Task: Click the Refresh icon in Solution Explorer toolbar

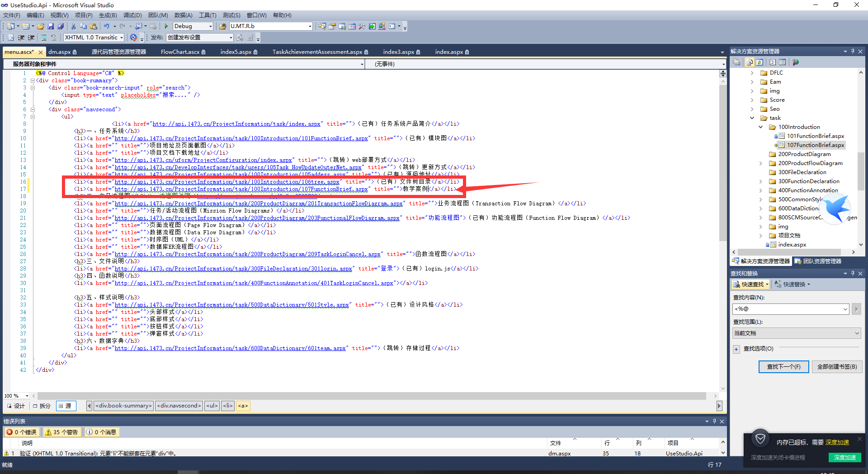Action: click(x=759, y=62)
